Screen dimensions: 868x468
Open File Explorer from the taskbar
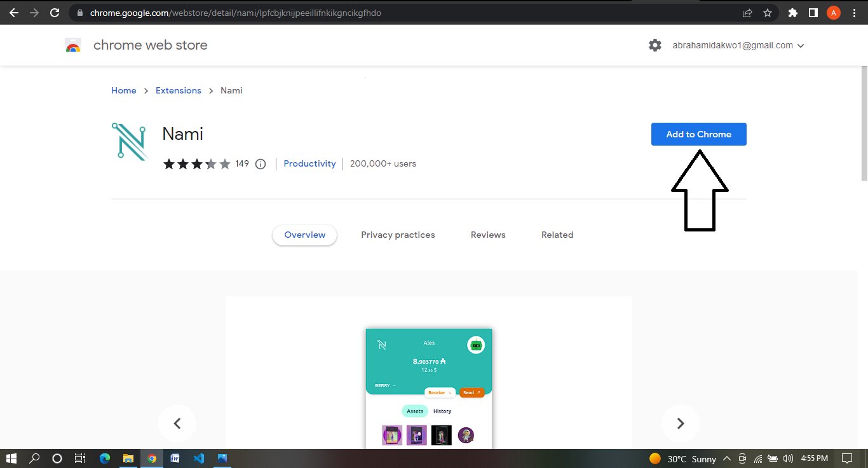coord(128,458)
